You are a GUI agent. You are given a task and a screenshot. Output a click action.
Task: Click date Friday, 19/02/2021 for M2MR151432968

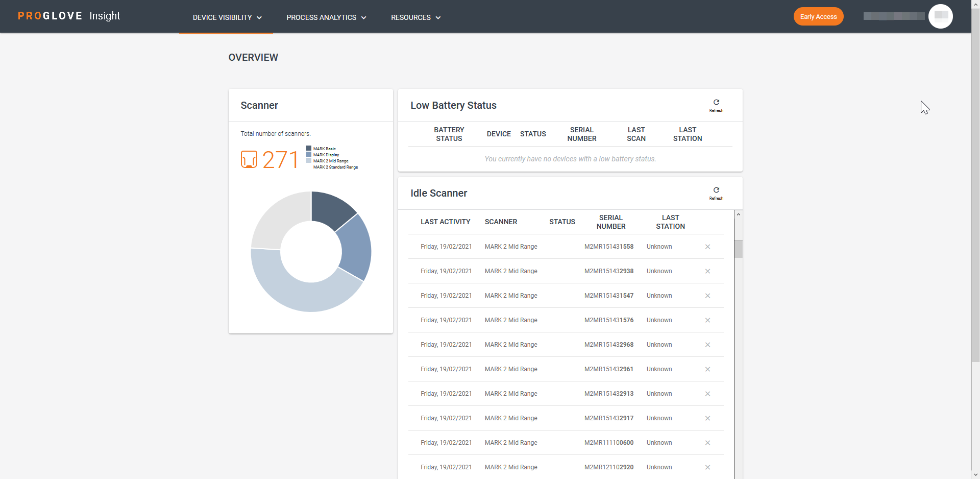(446, 345)
